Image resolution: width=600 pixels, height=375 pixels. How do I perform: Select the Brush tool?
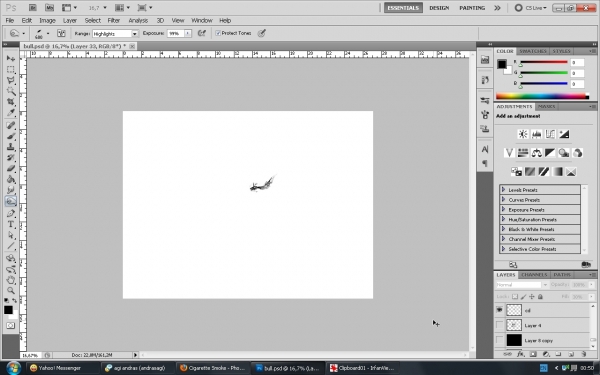tap(11, 136)
